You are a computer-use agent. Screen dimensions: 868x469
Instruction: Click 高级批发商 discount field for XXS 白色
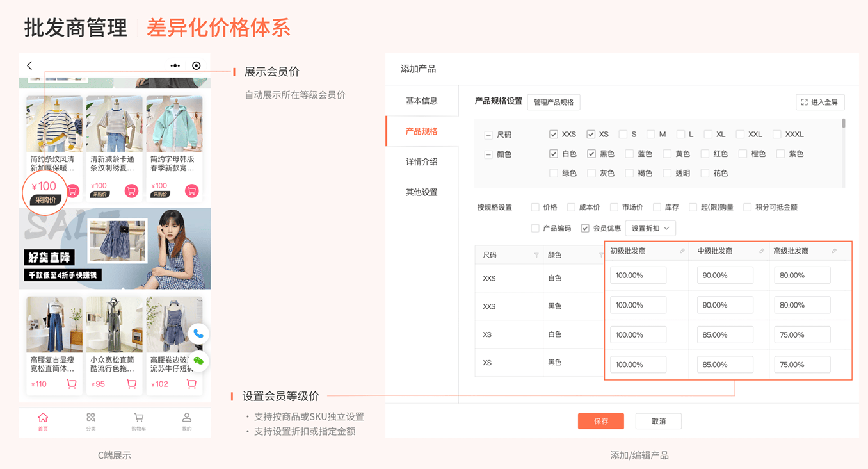click(801, 276)
